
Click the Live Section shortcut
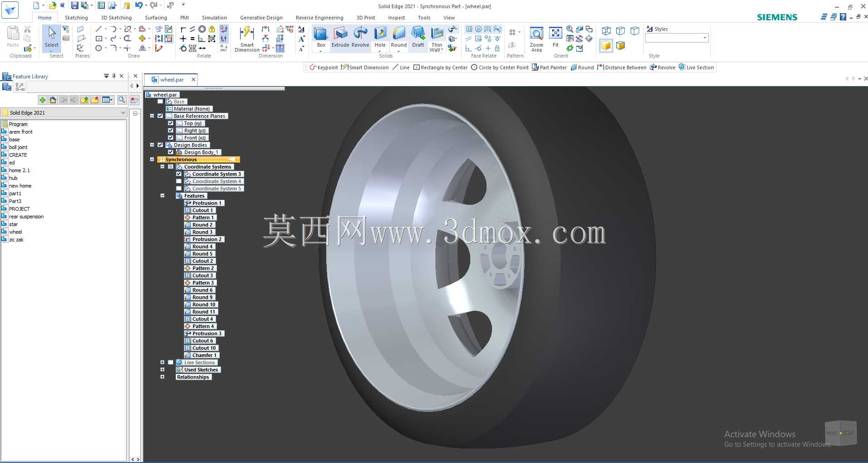(x=696, y=68)
